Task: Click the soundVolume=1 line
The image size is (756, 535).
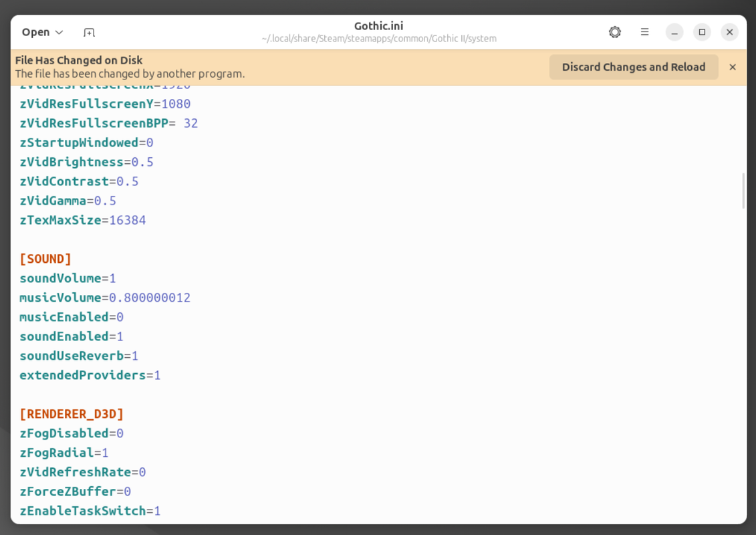Action: point(68,278)
